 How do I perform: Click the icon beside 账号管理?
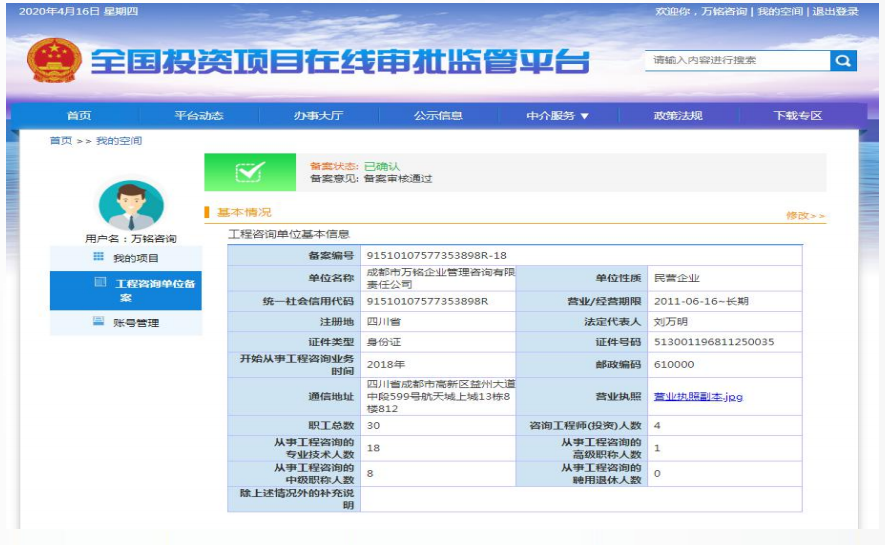pyautogui.click(x=99, y=321)
